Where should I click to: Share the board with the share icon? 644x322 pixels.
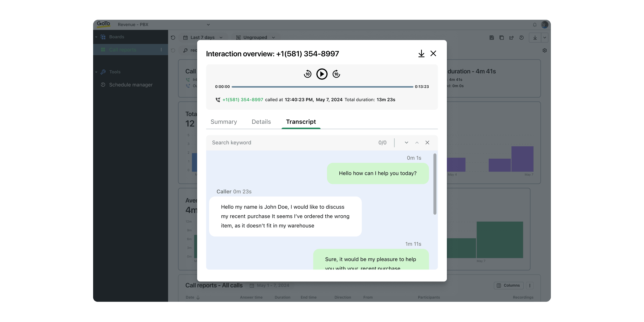[511, 38]
